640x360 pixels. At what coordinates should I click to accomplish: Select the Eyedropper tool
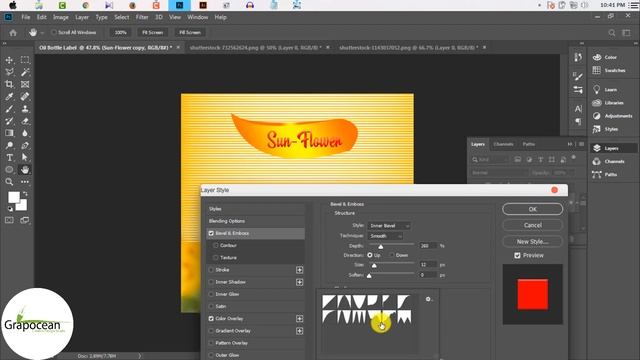[x=9, y=97]
